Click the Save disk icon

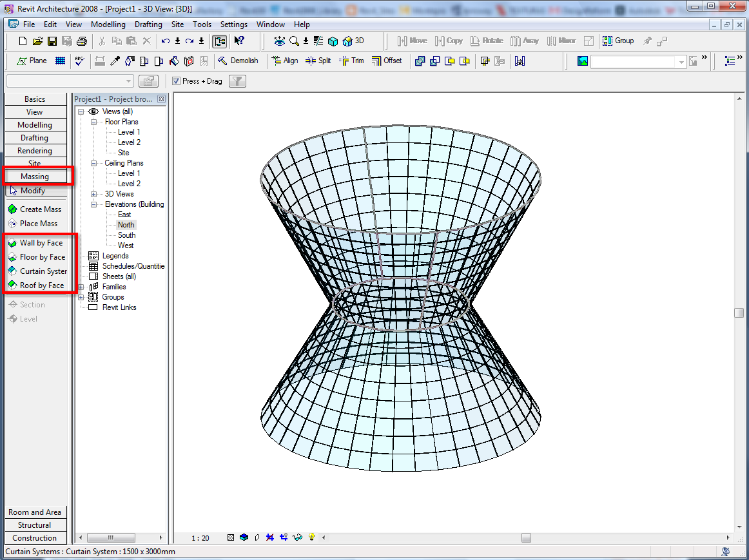click(52, 41)
